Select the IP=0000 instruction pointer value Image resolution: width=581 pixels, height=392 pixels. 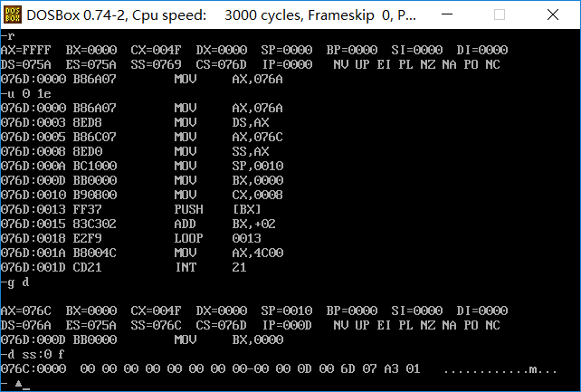(x=288, y=64)
